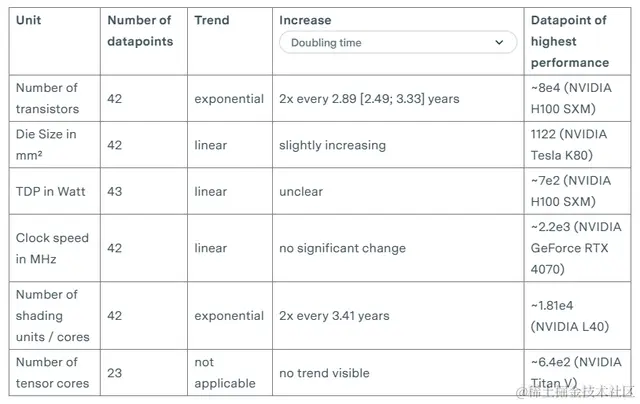Click the Increase header label
The image size is (640, 404).
pos(305,20)
